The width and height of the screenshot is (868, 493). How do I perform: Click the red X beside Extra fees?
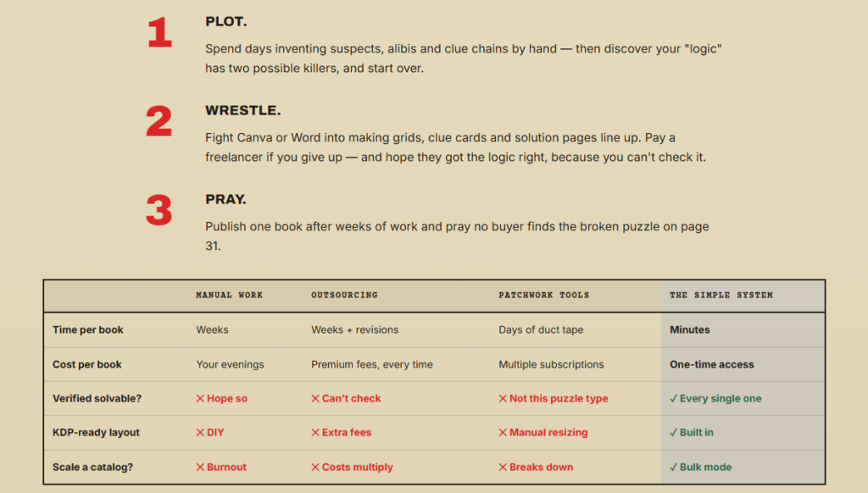[x=315, y=433]
